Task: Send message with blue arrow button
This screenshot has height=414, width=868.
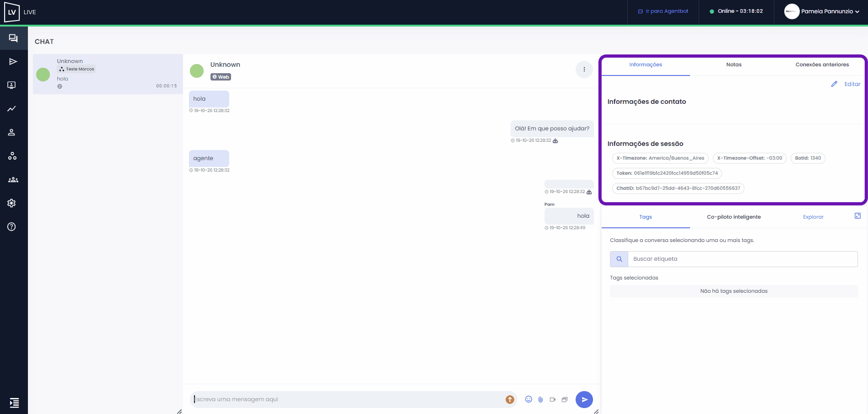Action: click(584, 399)
